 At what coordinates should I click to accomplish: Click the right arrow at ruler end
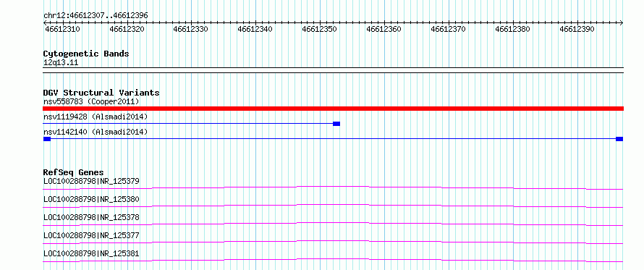pos(622,22)
